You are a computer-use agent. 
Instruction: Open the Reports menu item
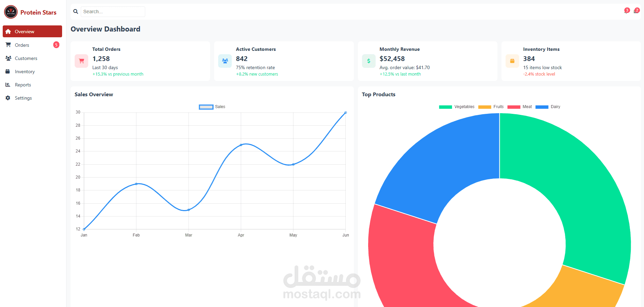tap(32, 85)
